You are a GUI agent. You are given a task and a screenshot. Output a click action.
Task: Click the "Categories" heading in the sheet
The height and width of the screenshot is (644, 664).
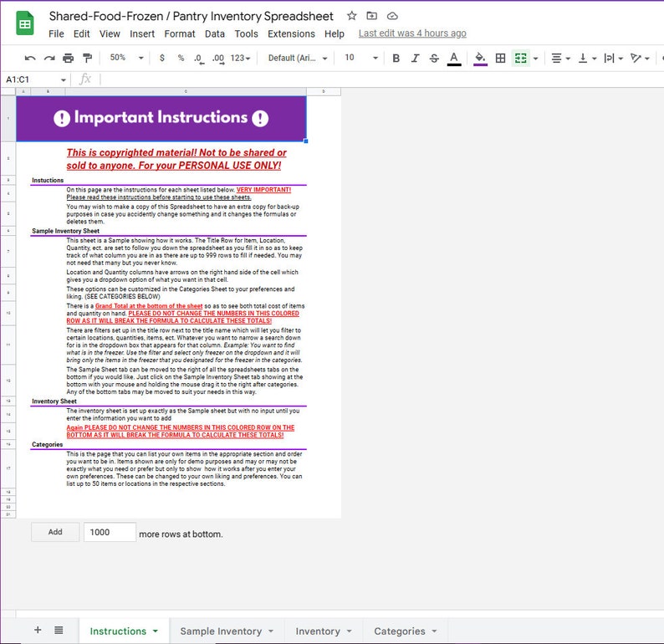47,445
